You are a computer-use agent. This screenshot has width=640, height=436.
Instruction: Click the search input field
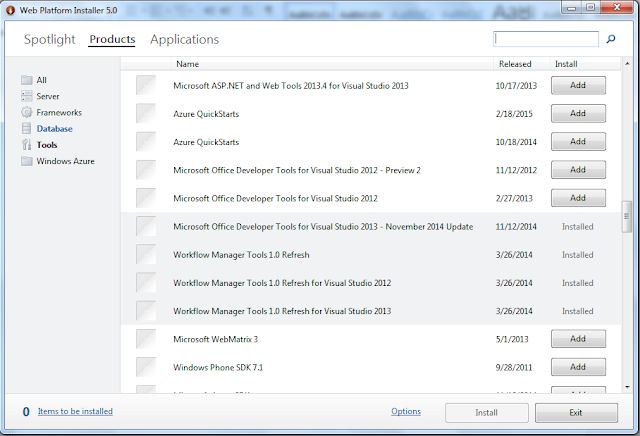(x=546, y=39)
